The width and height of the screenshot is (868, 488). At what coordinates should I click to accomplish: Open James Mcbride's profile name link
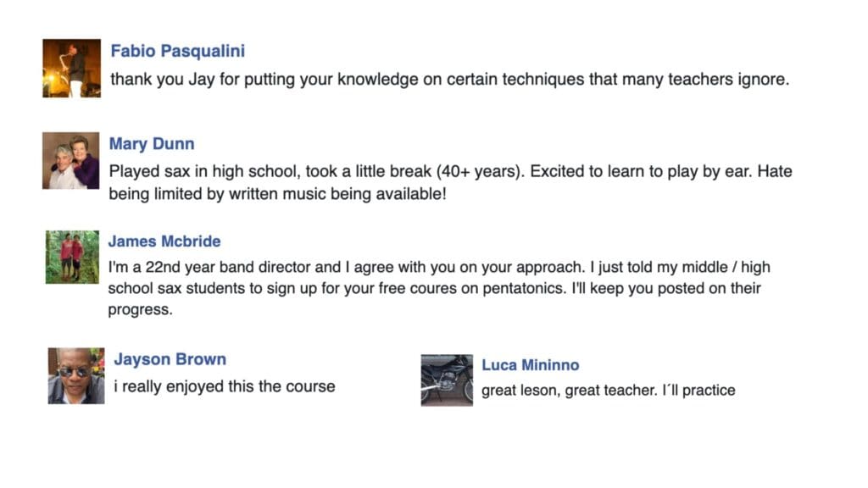tap(164, 241)
